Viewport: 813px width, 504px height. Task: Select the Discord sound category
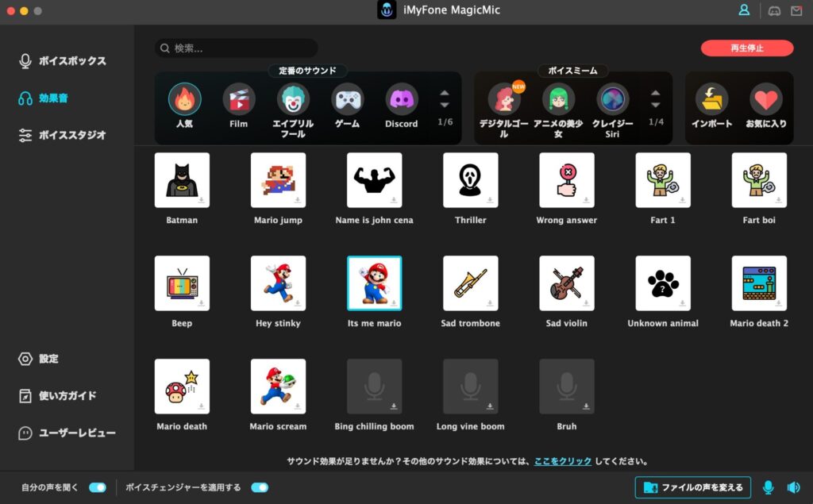click(x=401, y=99)
